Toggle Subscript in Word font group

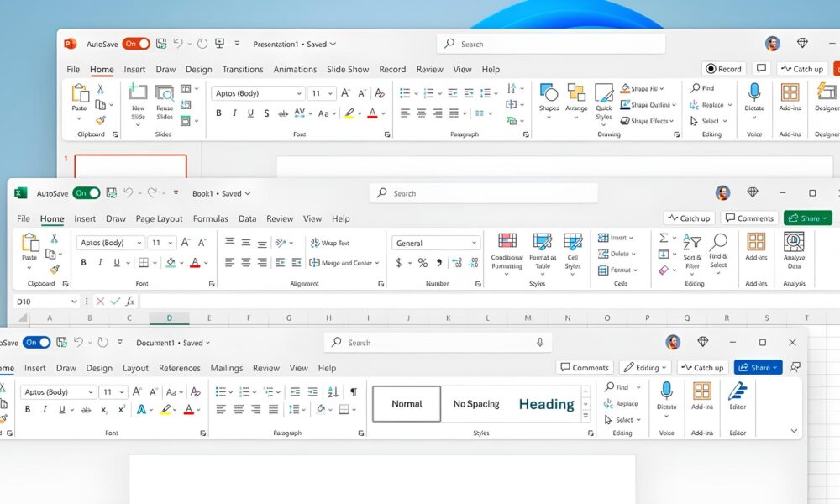click(x=104, y=410)
